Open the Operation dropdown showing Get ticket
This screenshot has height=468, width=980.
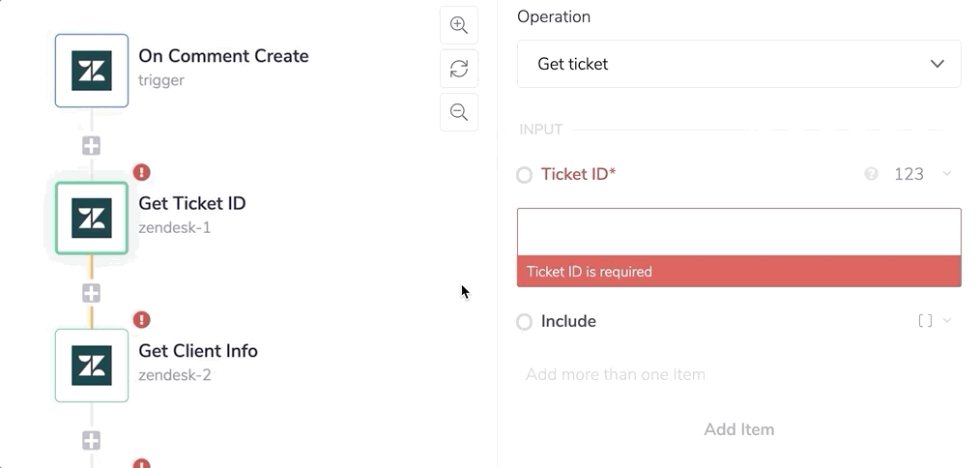(x=739, y=64)
